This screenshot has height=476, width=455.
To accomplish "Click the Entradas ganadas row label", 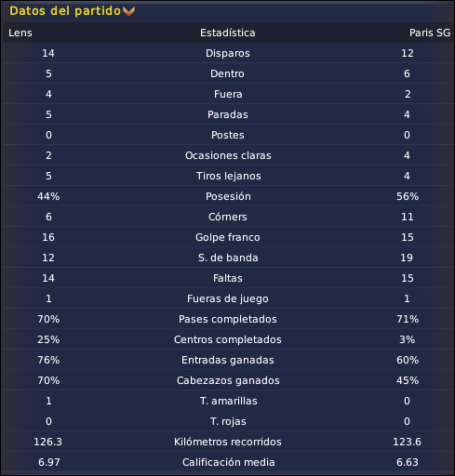I will (228, 360).
